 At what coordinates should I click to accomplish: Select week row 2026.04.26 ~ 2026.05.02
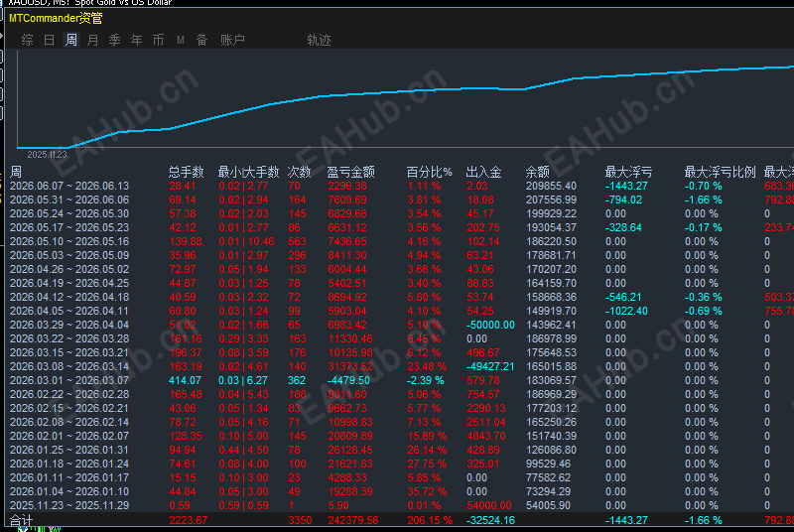click(x=400, y=269)
